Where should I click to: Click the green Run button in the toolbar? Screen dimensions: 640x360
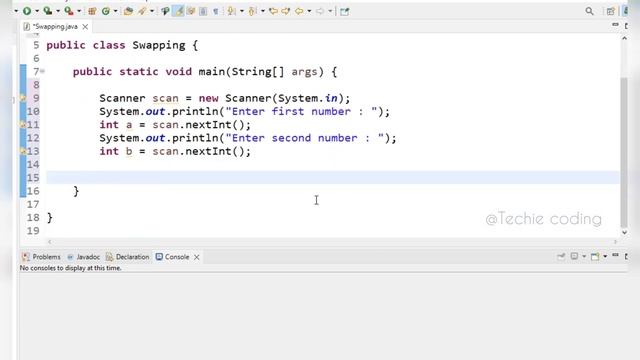27,11
